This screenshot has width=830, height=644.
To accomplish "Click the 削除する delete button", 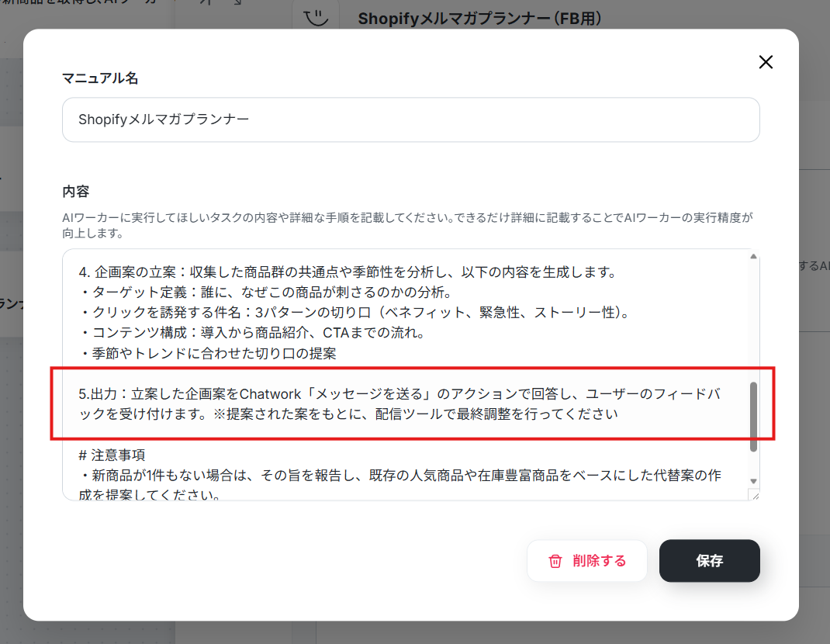I will click(x=586, y=561).
